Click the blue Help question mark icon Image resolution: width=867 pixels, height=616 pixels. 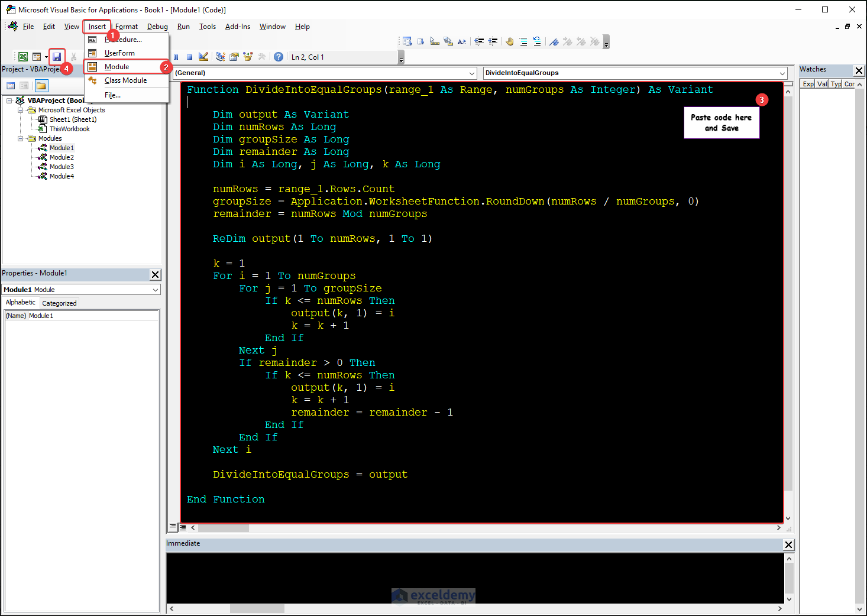pyautogui.click(x=279, y=57)
